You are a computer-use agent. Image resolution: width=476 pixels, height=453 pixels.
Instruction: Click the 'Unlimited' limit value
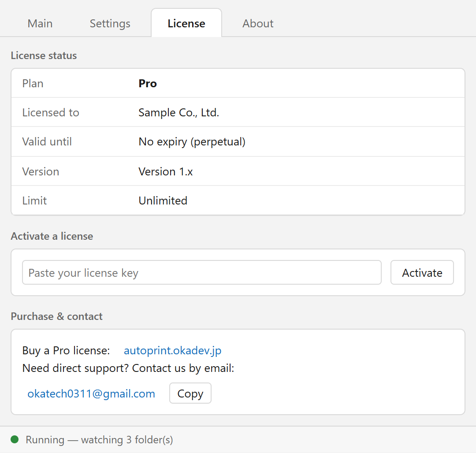pos(163,201)
